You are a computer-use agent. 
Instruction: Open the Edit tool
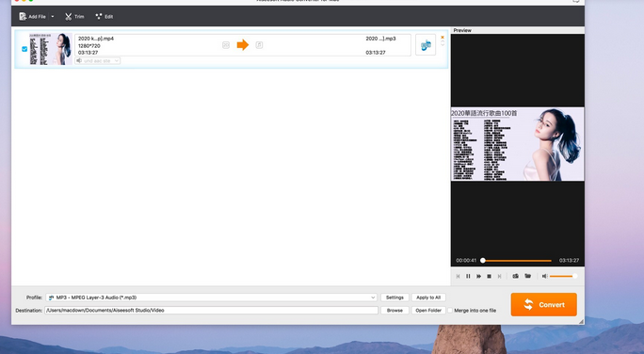(105, 16)
